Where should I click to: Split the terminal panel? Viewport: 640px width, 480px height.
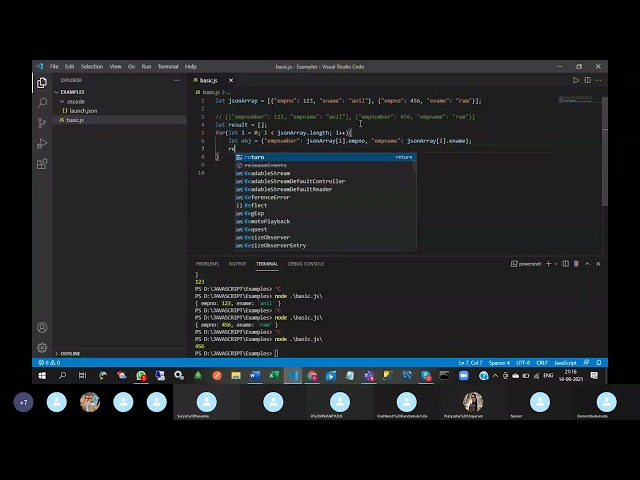pos(565,264)
